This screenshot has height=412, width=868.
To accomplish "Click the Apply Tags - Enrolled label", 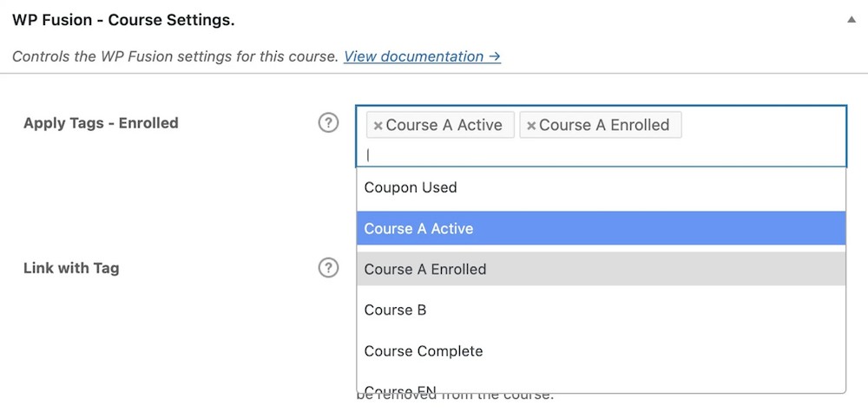I will (101, 123).
